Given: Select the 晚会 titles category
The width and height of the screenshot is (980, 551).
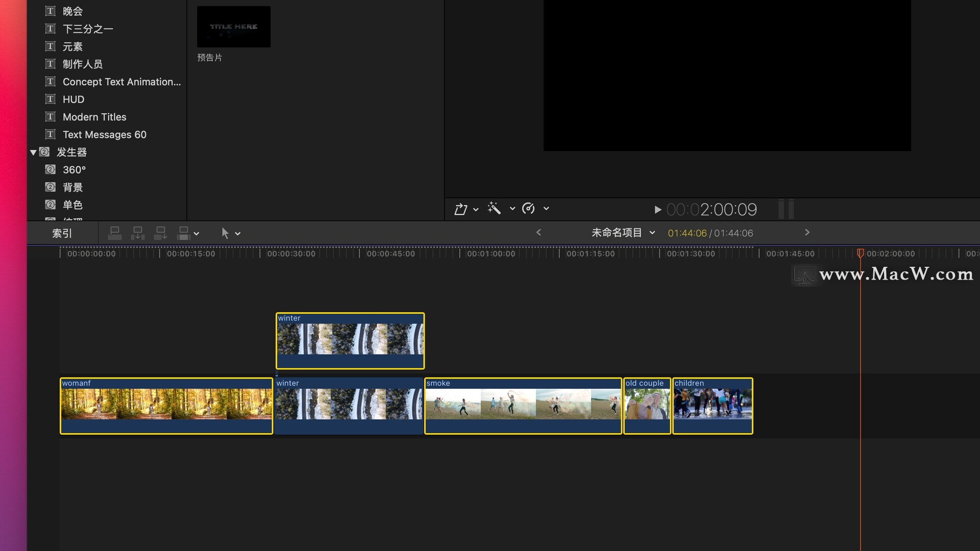Looking at the screenshot, I should pos(72,11).
